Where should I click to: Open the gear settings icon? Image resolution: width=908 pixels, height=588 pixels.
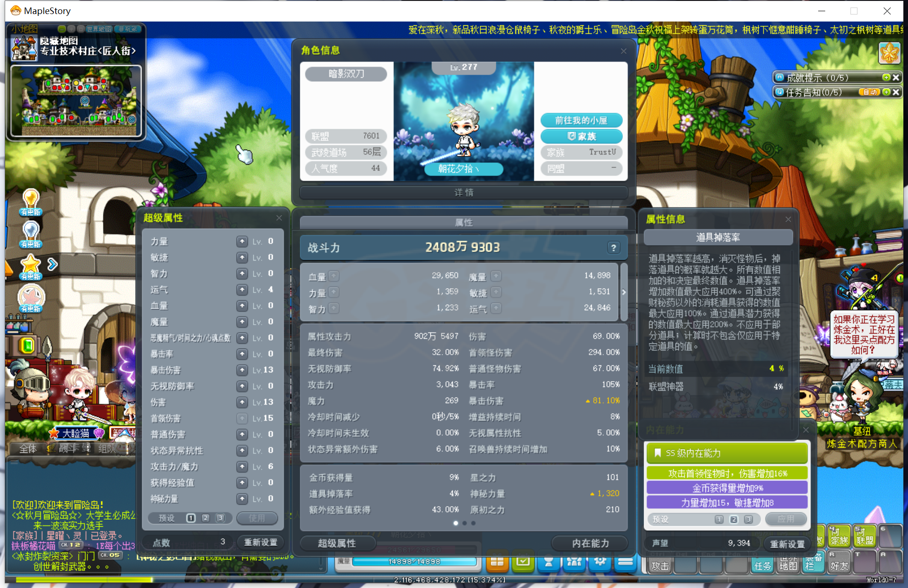click(x=600, y=562)
